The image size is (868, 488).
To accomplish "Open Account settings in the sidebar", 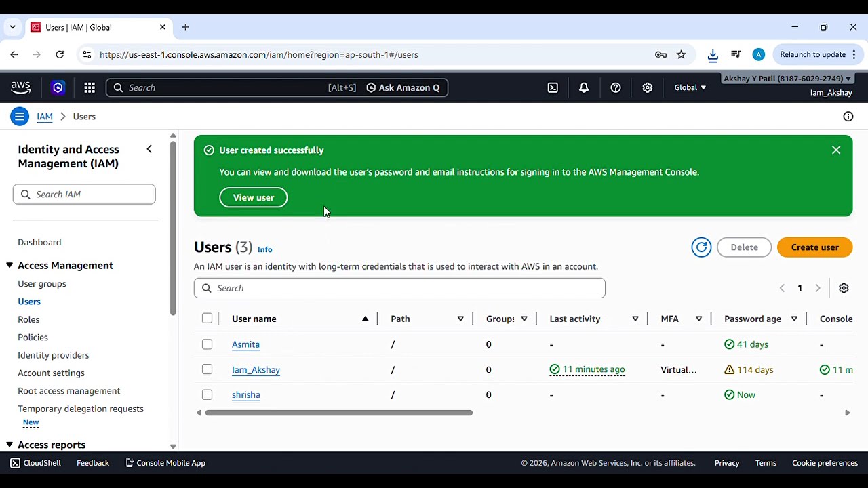I will [x=51, y=373].
